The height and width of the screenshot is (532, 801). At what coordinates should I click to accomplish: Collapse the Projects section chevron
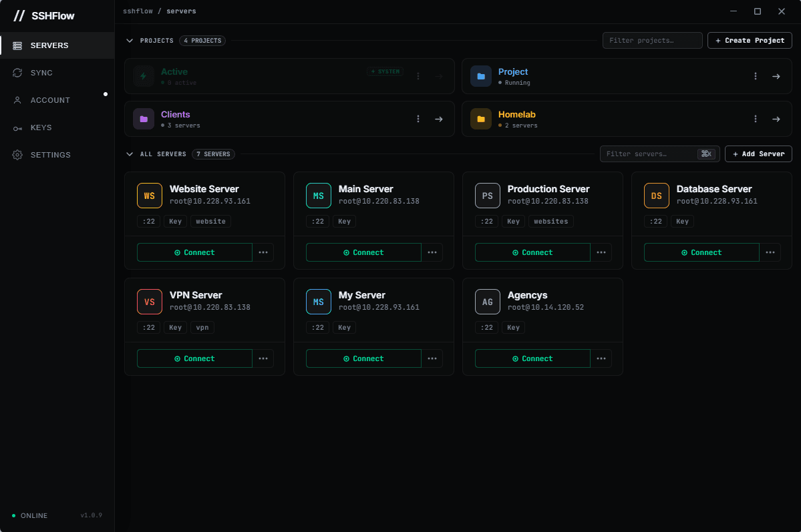pos(130,40)
